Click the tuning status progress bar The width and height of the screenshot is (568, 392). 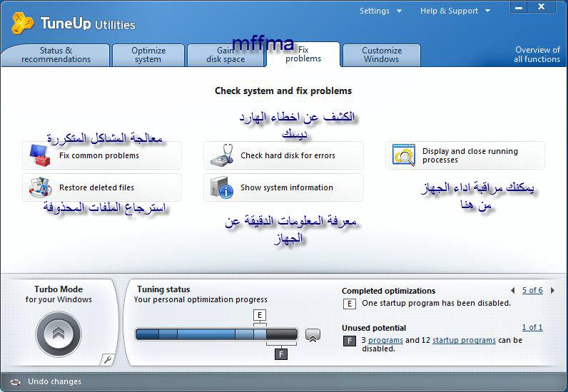tap(217, 334)
